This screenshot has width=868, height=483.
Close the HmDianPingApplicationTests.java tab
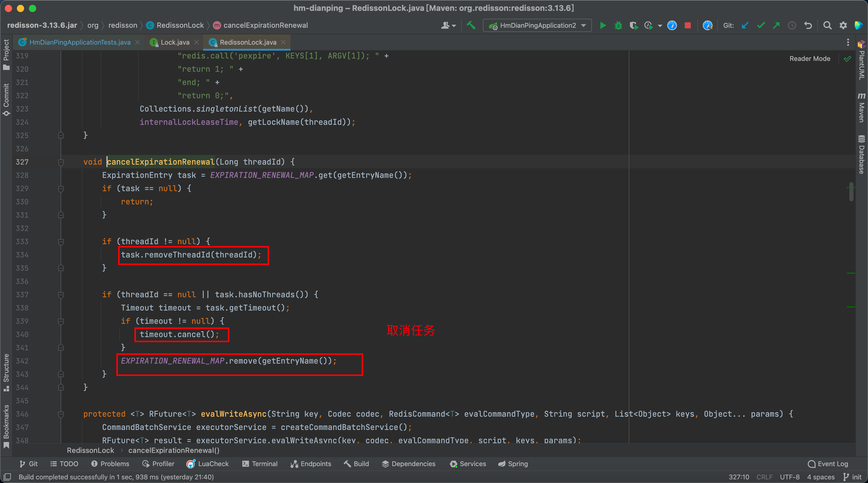coord(137,42)
